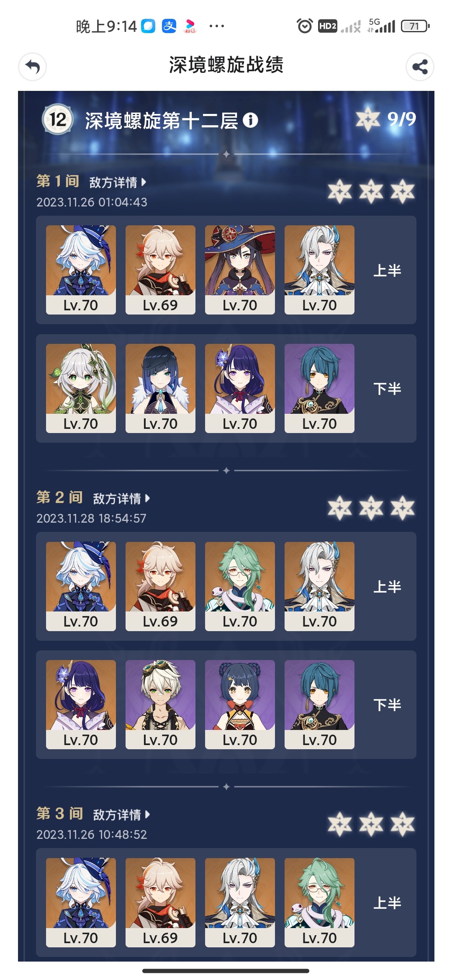Tap the battery indicator showing 71

click(x=415, y=26)
